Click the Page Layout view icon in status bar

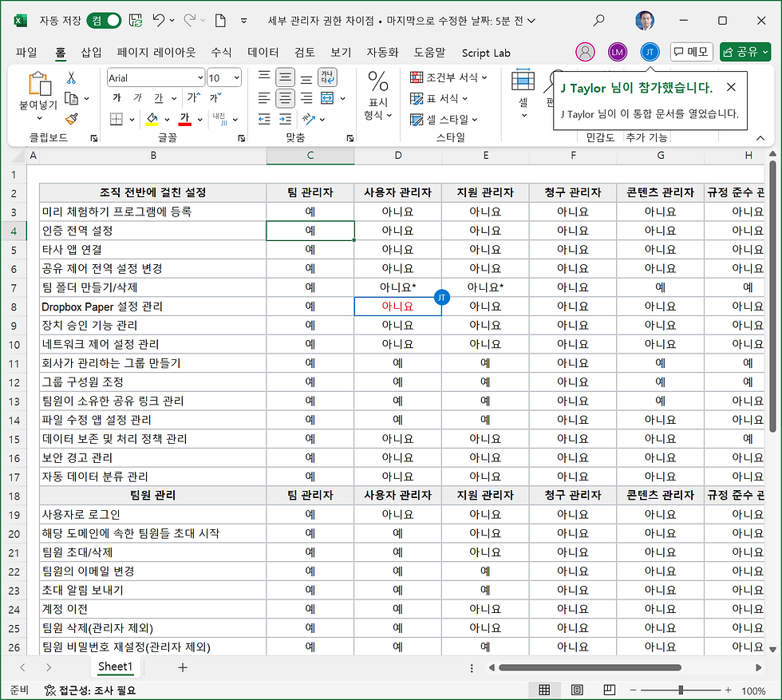577,690
